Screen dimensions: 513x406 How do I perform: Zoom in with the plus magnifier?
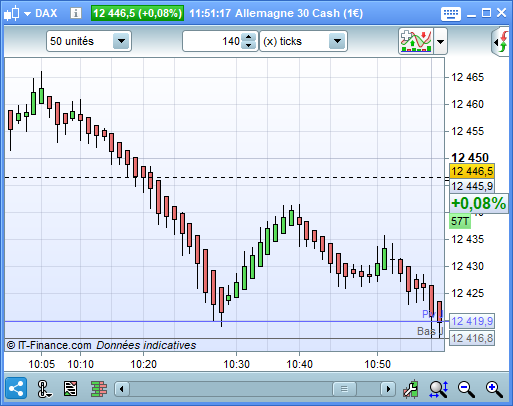point(494,389)
